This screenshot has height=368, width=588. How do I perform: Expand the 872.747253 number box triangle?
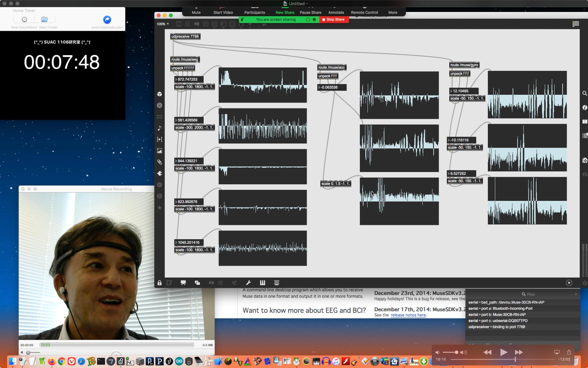[x=176, y=80]
